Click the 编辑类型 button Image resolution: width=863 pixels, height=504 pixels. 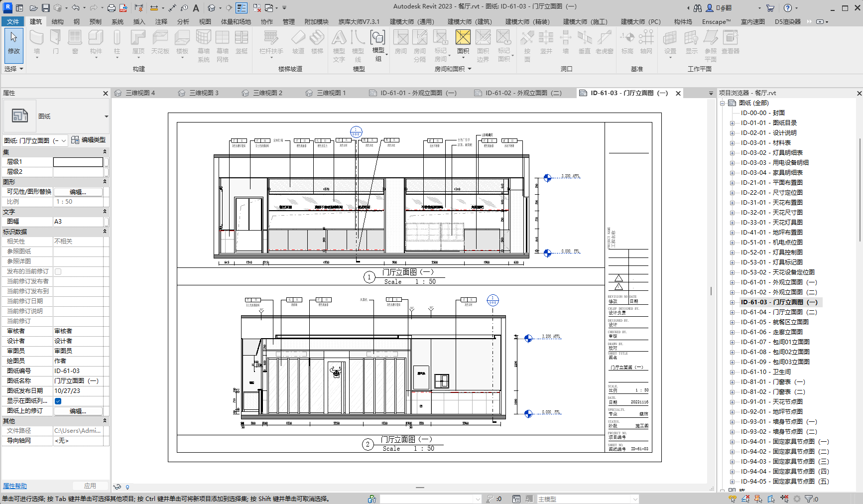coord(89,140)
